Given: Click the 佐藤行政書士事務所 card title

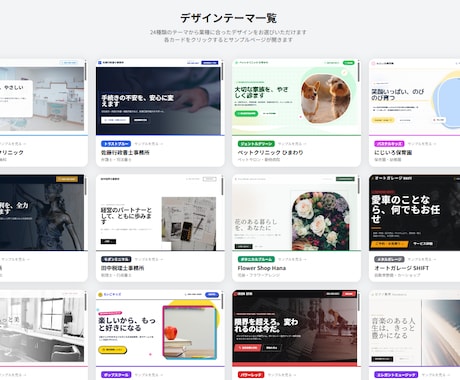Looking at the screenshot, I should click(125, 152).
